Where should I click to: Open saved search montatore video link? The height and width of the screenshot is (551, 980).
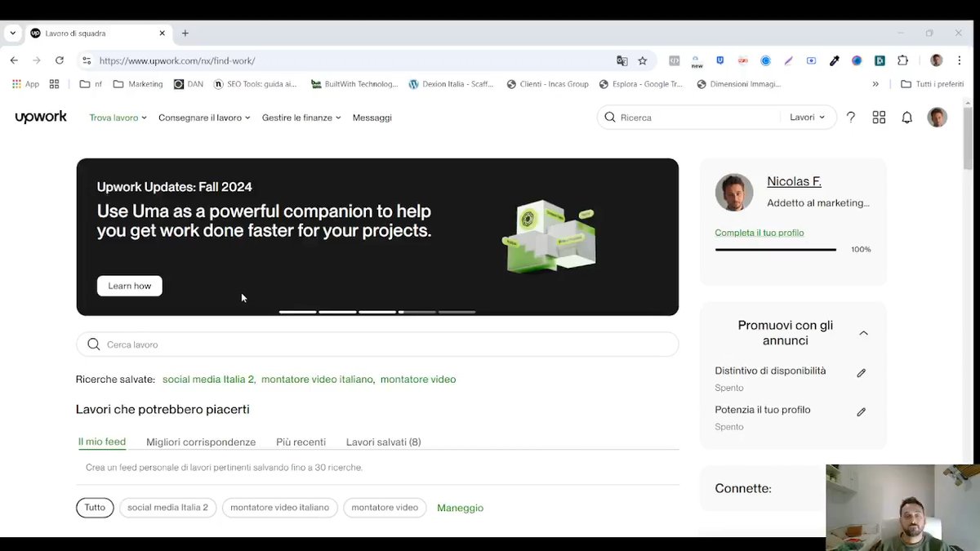coord(418,380)
